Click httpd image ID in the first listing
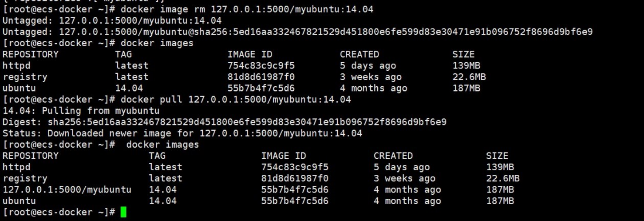644x221 pixels. pyautogui.click(x=261, y=66)
